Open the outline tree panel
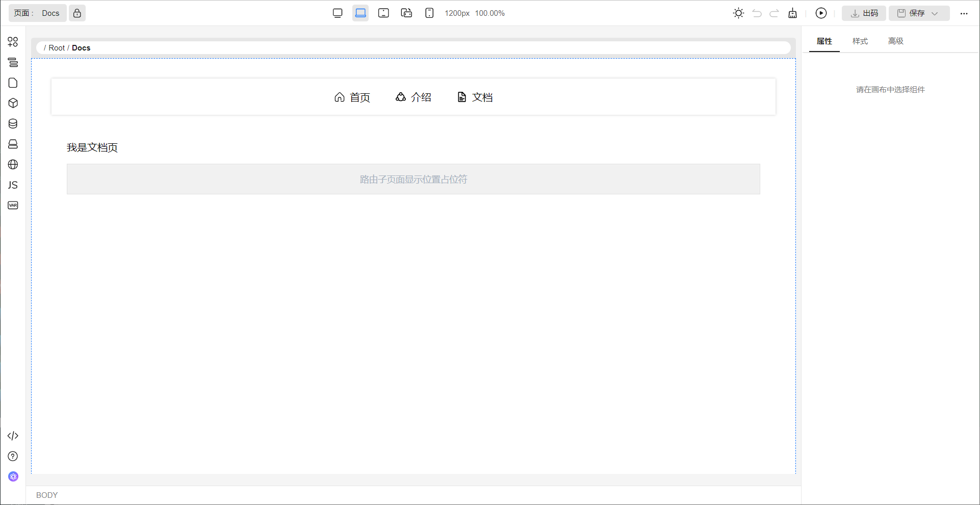 pyautogui.click(x=13, y=62)
